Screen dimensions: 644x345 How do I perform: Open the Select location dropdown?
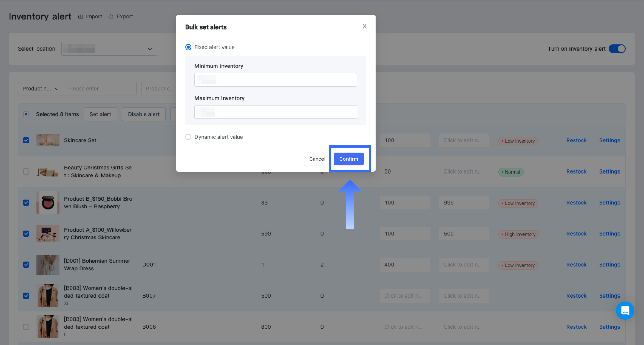pyautogui.click(x=109, y=49)
